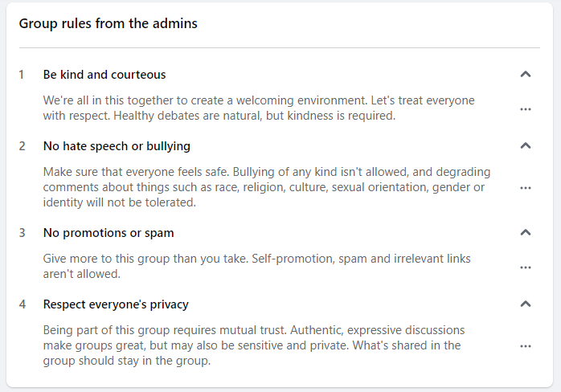The height and width of the screenshot is (392, 561).
Task: Collapse the "Respect everyone's privacy" rule
Action: tap(526, 304)
